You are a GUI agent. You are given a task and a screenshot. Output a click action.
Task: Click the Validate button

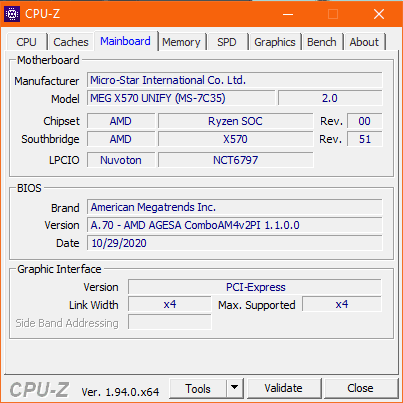[284, 388]
